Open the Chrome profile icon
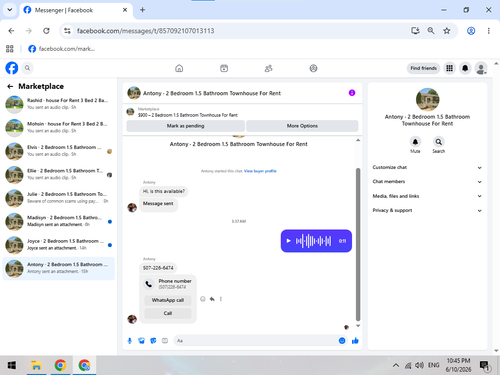Image resolution: width=500 pixels, height=375 pixels. coord(471,31)
